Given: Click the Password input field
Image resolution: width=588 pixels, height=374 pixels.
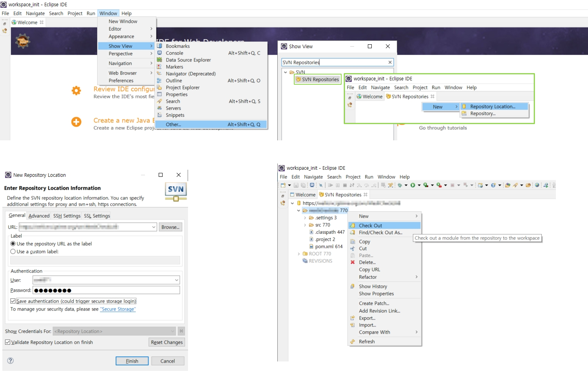Looking at the screenshot, I should [x=106, y=290].
